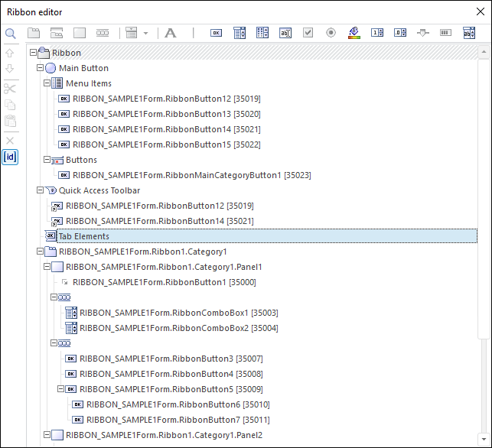Add an edit box control
The width and height of the screenshot is (492, 448).
285,33
